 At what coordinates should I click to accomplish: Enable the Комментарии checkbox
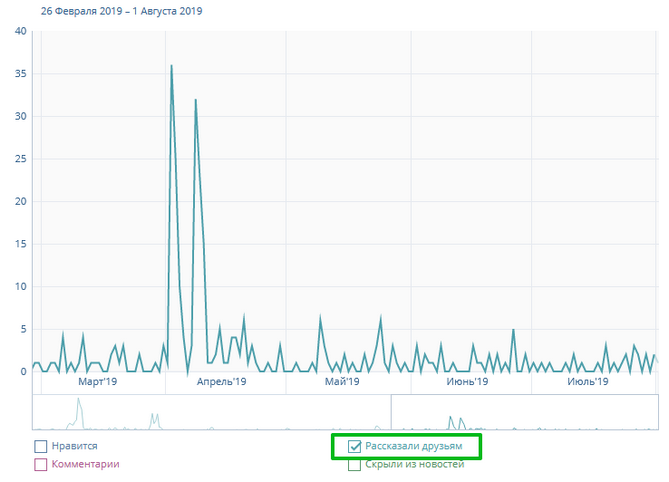pos(41,465)
